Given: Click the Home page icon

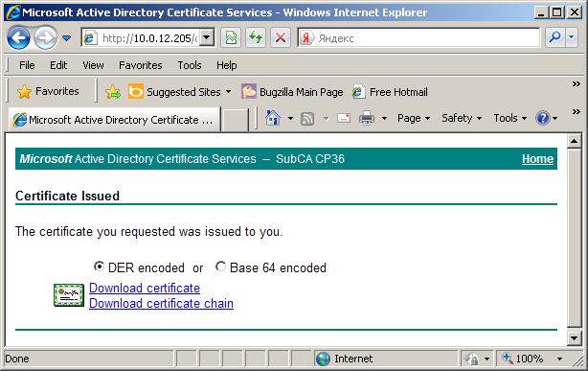Looking at the screenshot, I should [273, 118].
